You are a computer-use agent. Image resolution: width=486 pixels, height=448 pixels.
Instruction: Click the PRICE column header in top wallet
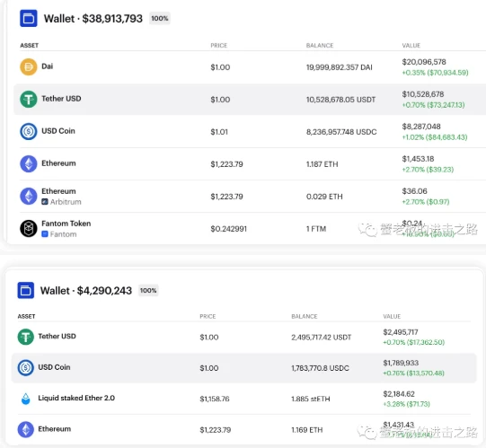(219, 46)
